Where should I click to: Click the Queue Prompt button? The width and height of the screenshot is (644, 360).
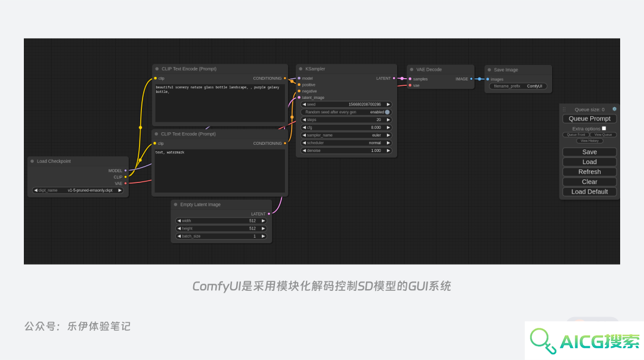click(589, 119)
